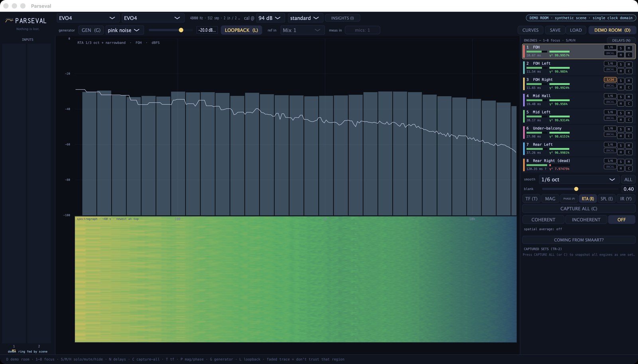Switch to the SPL (E) view
The height and width of the screenshot is (364, 638).
click(x=606, y=199)
